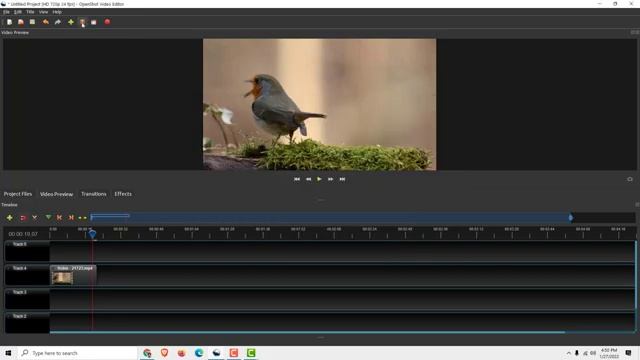Click the red Export Video icon
The width and height of the screenshot is (640, 360).
click(x=107, y=22)
